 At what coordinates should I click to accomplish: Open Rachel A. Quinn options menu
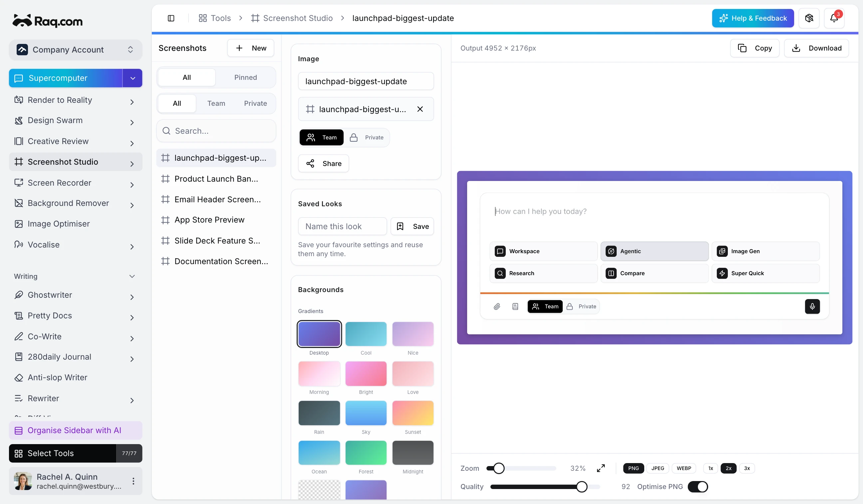click(133, 481)
